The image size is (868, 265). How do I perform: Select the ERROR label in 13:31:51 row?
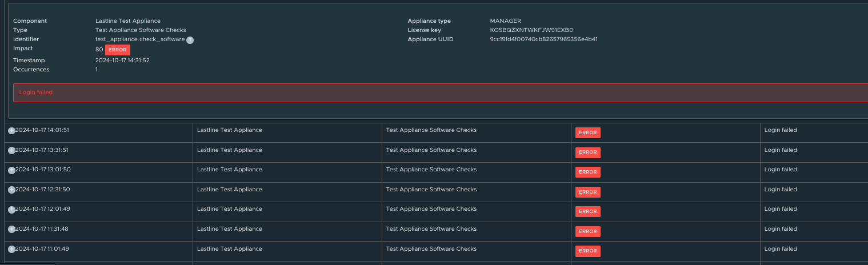pos(587,152)
